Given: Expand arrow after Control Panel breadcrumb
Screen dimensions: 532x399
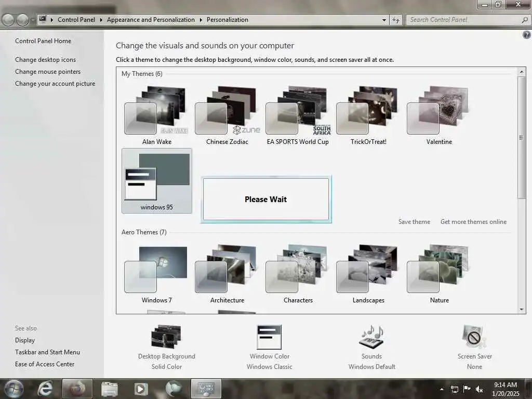Looking at the screenshot, I should point(101,20).
